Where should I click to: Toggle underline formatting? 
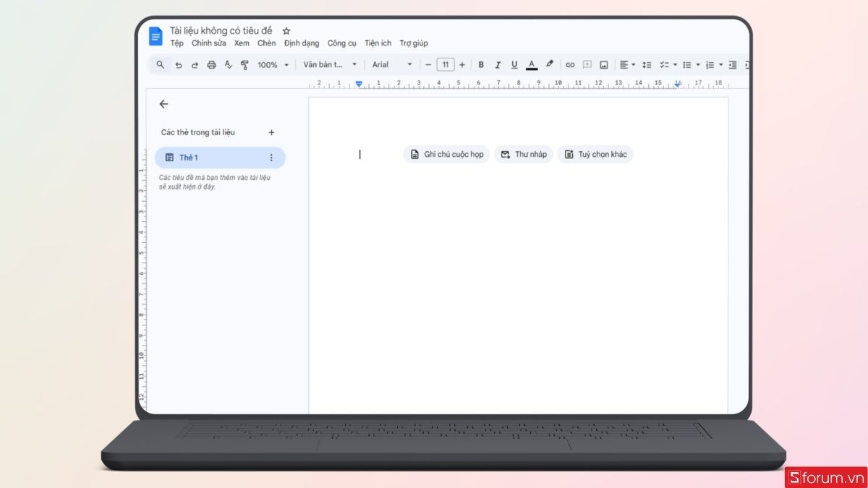point(514,65)
